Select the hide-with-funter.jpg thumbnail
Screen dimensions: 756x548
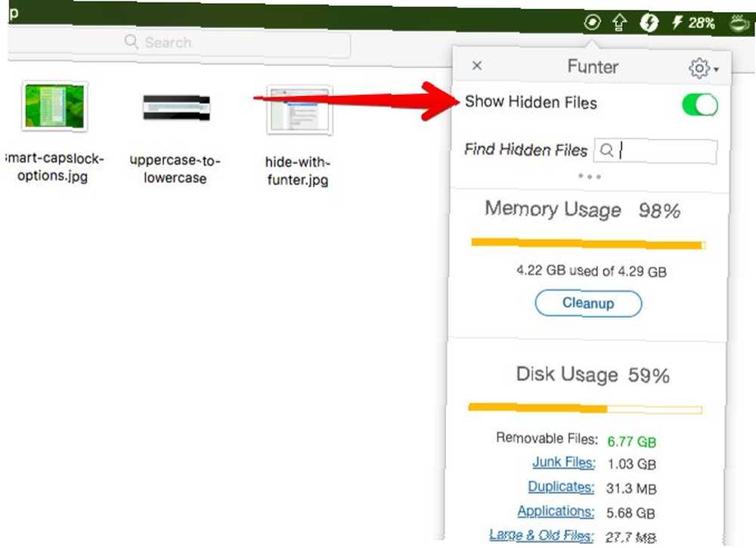coord(299,110)
